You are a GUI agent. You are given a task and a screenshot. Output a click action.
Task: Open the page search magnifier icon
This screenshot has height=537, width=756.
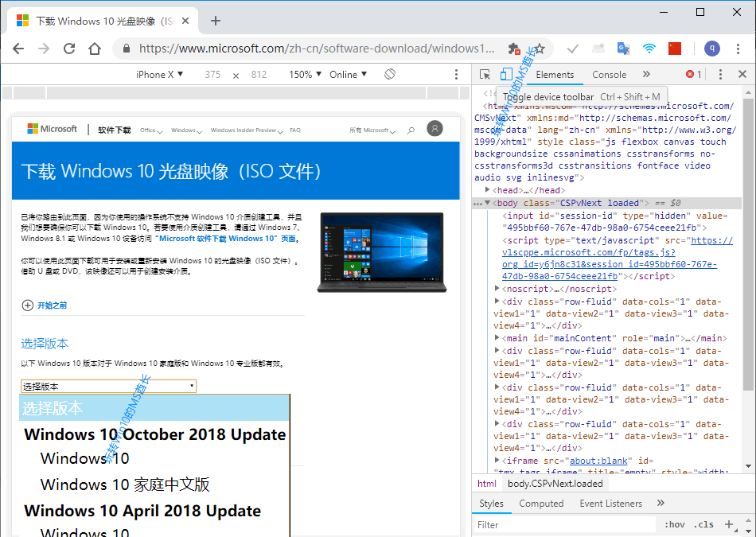tap(411, 130)
